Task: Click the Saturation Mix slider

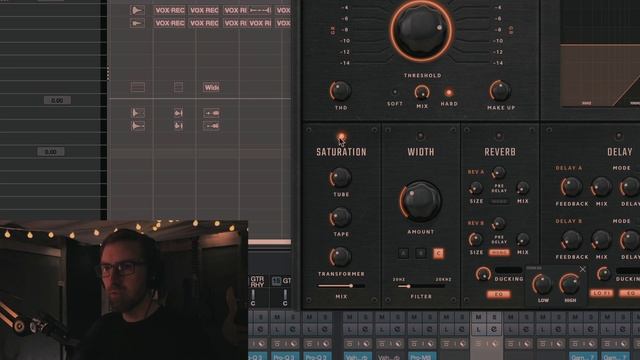Action: coord(341,286)
